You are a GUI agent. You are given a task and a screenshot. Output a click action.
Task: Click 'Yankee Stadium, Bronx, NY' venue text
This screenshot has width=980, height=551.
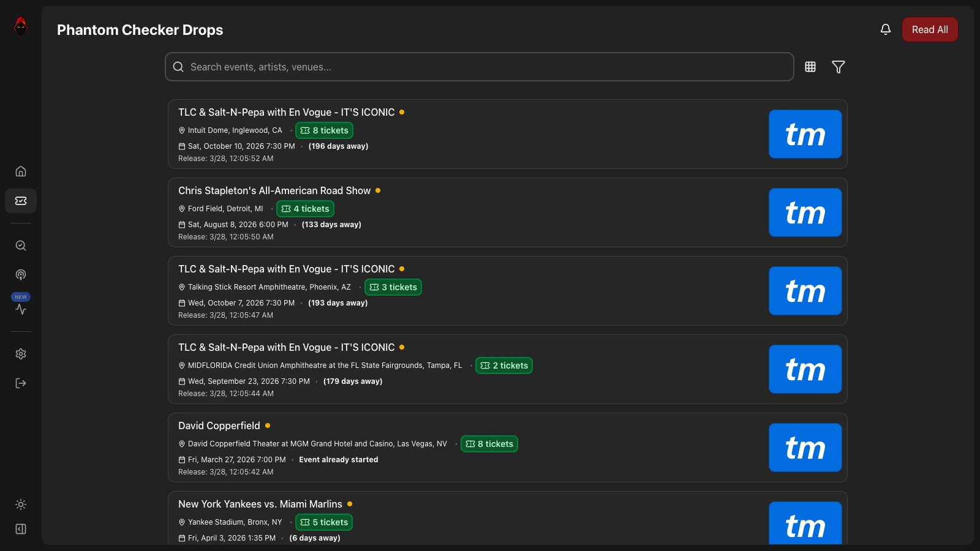[x=235, y=522]
